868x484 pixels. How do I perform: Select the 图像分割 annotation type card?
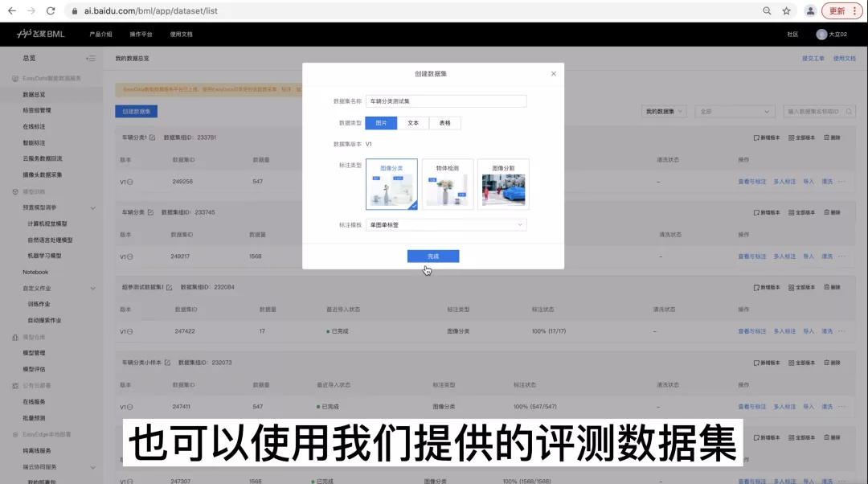click(503, 184)
